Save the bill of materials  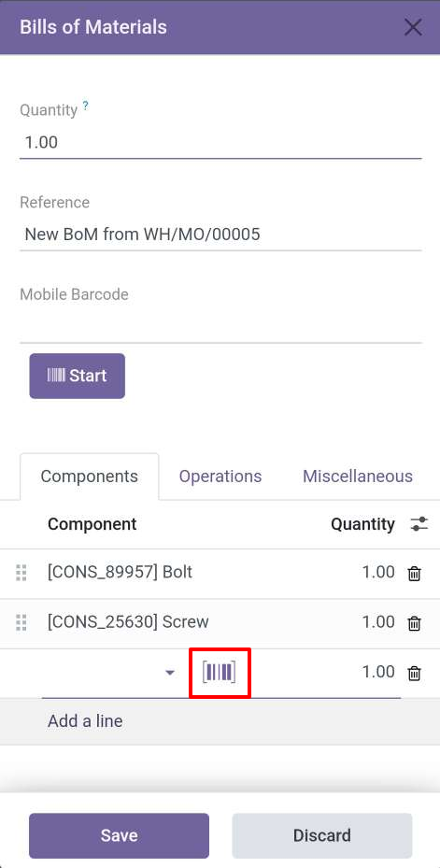coord(119,835)
